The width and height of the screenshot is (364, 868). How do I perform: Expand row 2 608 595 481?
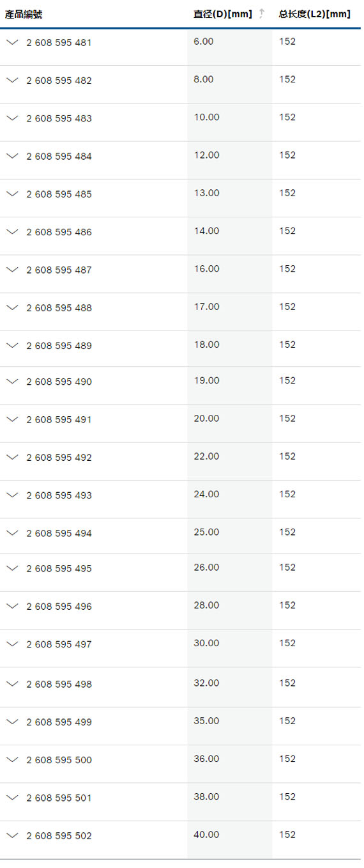(12, 42)
